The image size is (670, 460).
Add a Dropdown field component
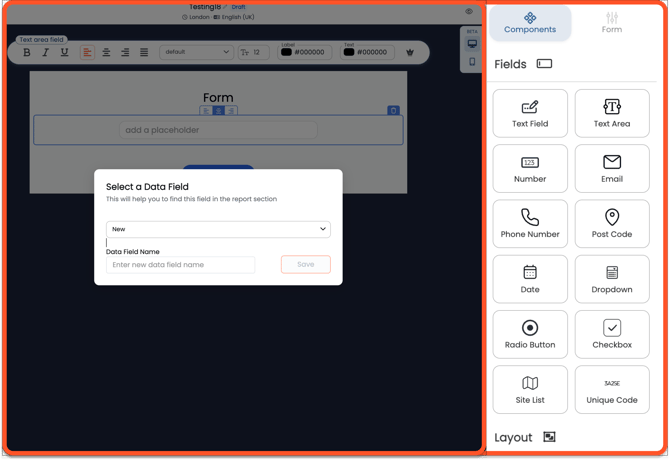tap(611, 279)
